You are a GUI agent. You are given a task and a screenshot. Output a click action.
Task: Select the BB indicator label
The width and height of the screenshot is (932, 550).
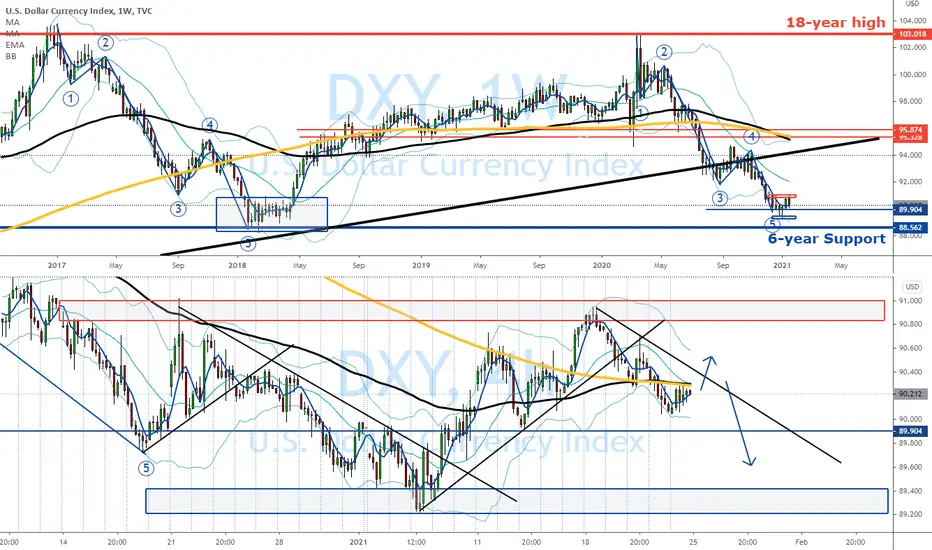coord(11,56)
